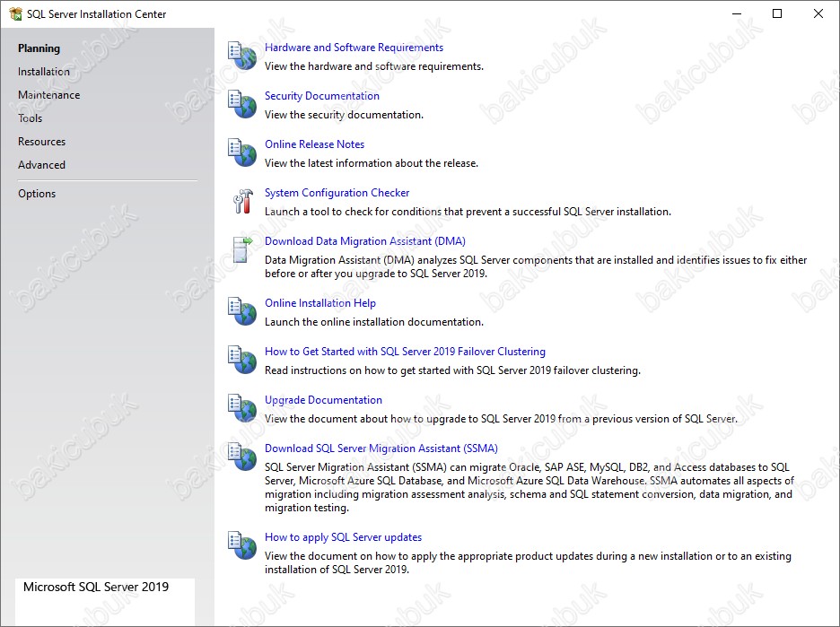Click the System Configuration Checker tools icon
Image resolution: width=840 pixels, height=627 pixels.
[242, 201]
